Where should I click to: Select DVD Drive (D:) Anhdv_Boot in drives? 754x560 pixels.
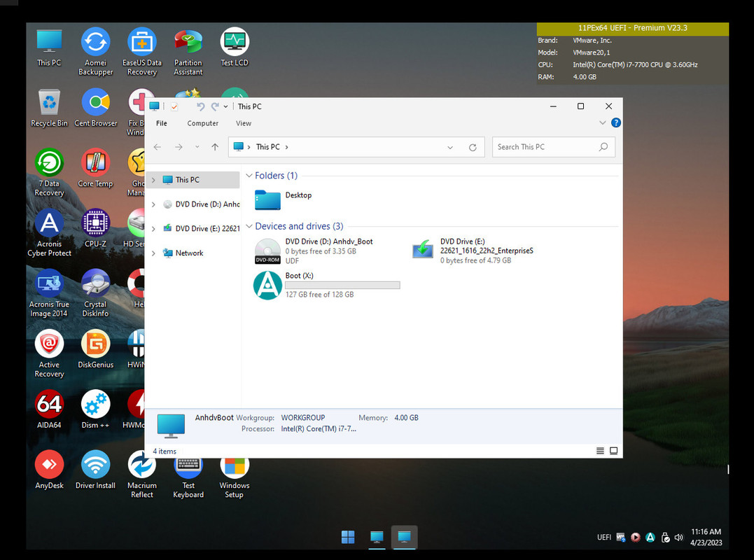pyautogui.click(x=314, y=251)
